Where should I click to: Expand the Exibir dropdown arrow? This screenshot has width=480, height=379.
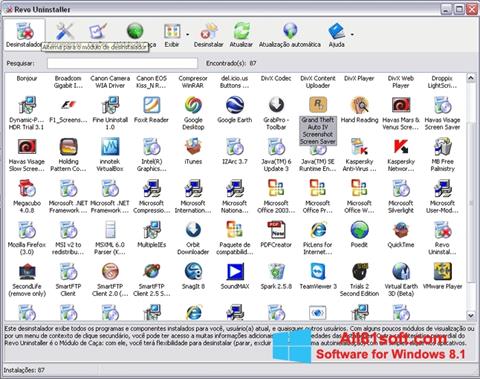(187, 34)
